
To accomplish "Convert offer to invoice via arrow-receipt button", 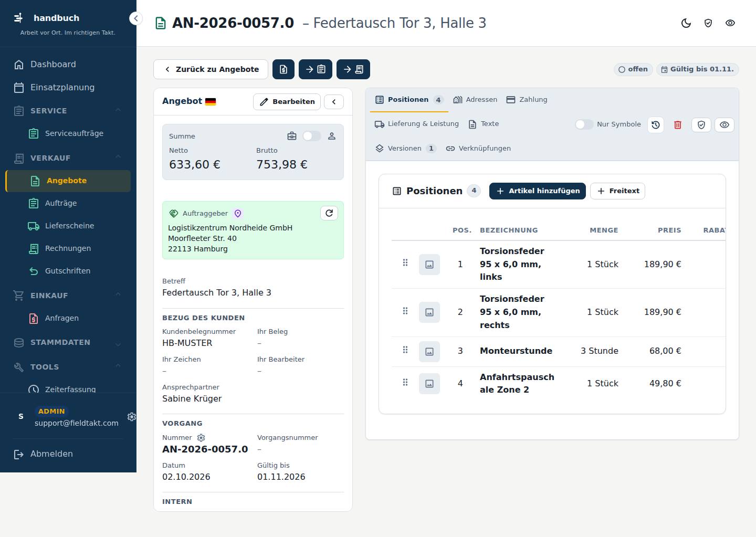I will [353, 69].
